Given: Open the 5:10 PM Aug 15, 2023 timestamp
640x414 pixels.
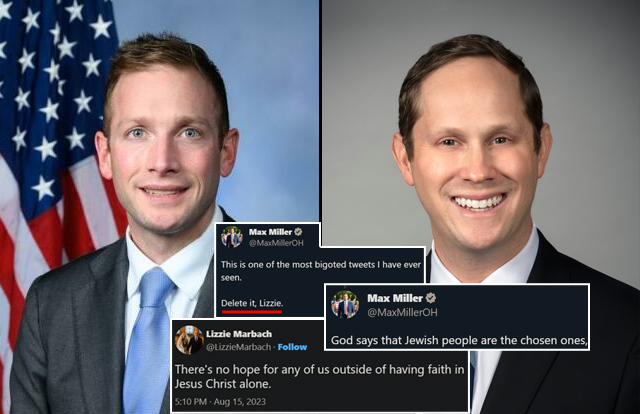Looking at the screenshot, I should [220, 402].
